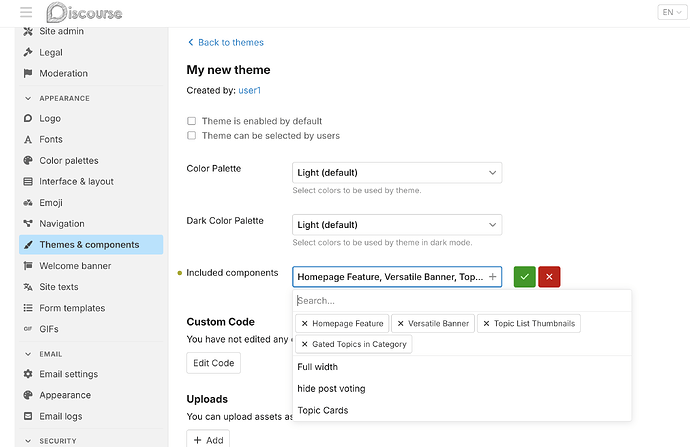Open the Color Palette dropdown

[397, 172]
